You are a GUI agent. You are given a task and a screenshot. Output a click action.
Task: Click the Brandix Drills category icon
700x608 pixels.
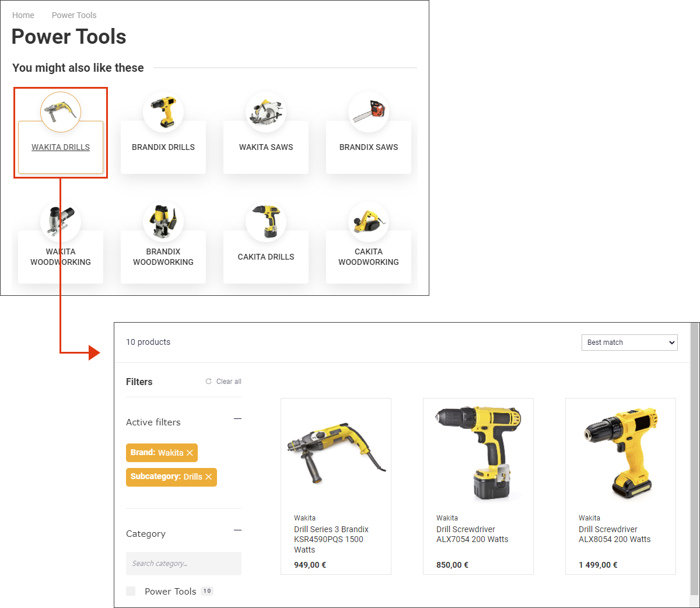click(x=163, y=111)
